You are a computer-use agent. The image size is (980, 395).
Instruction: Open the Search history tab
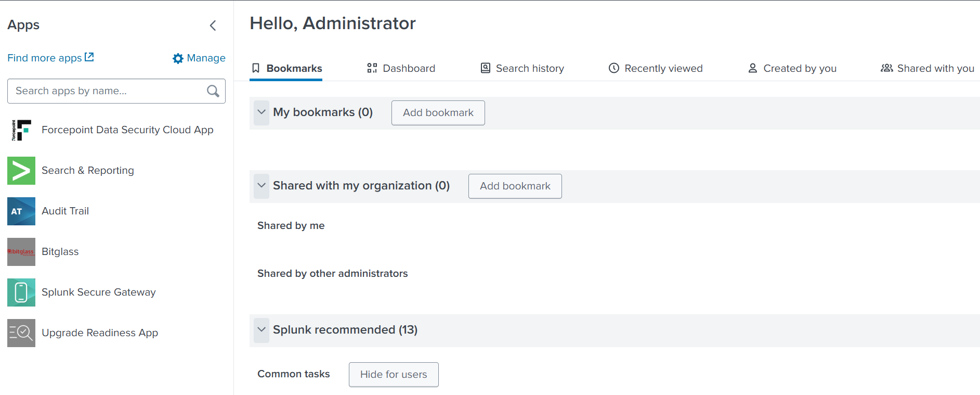[x=522, y=68]
